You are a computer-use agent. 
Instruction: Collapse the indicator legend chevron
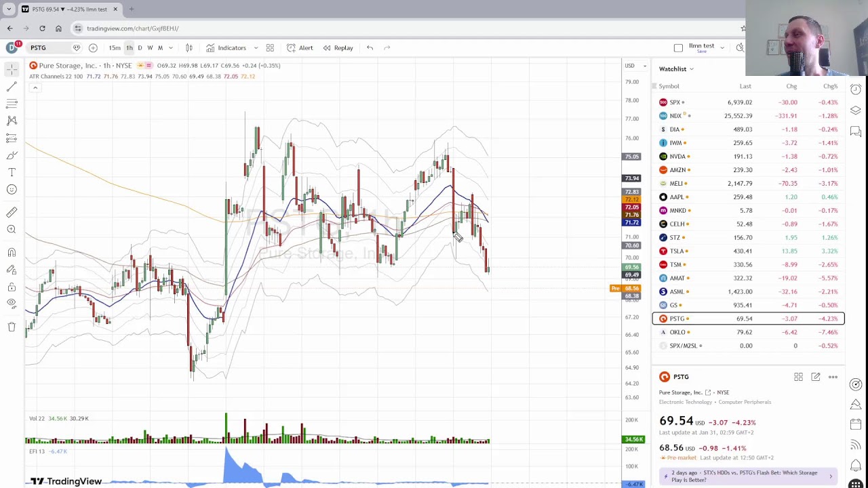click(35, 87)
